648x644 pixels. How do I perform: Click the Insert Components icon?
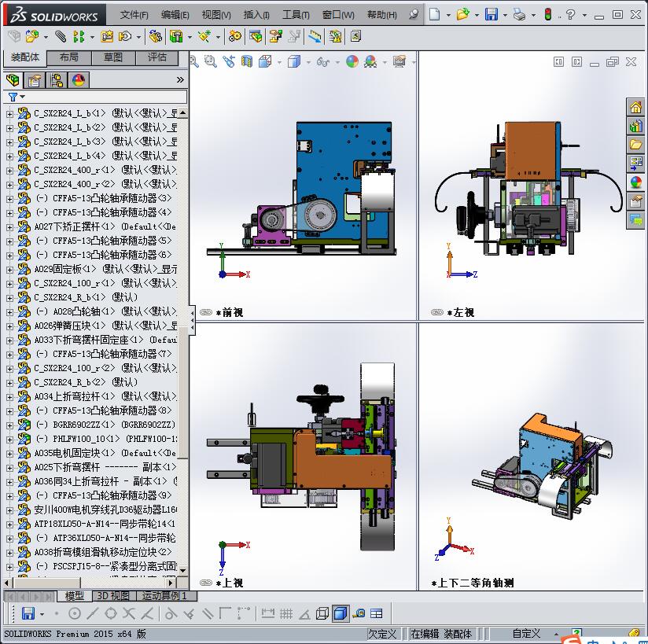point(32,37)
